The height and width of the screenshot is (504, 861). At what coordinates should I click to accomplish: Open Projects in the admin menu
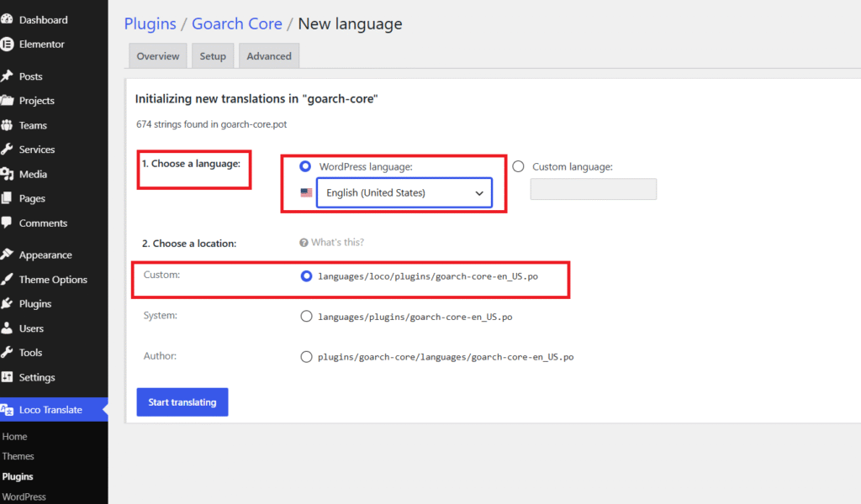click(x=37, y=100)
